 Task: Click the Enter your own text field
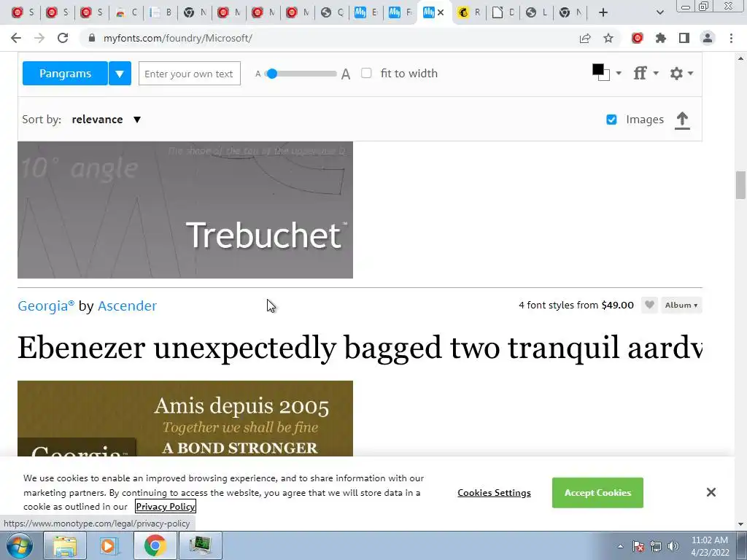(190, 74)
